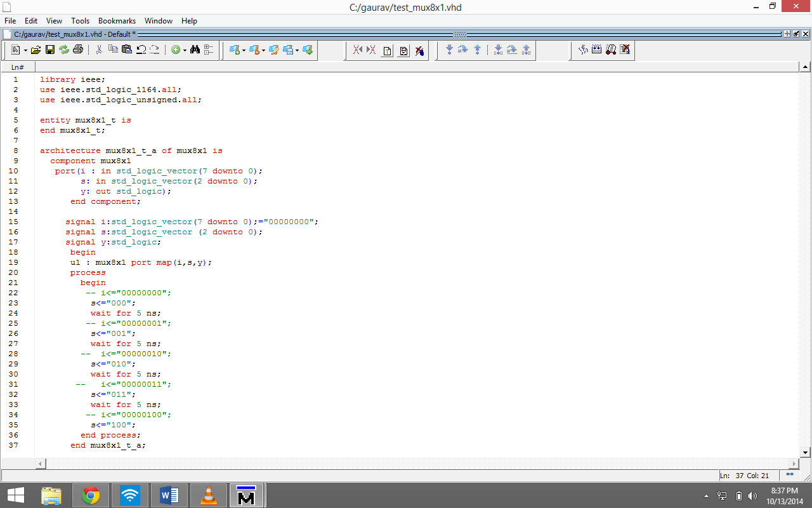Click the calendar-like grid icon in last toolbar
Screen dimensions: 812x508
pyautogui.click(x=596, y=50)
